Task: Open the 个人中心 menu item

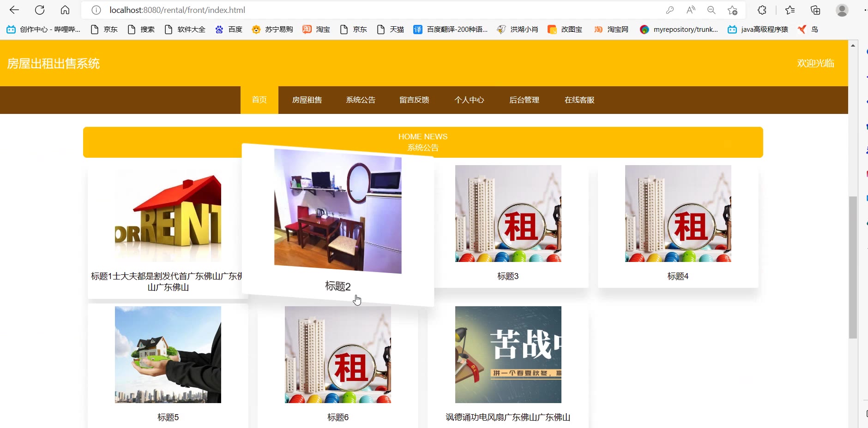Action: click(x=469, y=100)
